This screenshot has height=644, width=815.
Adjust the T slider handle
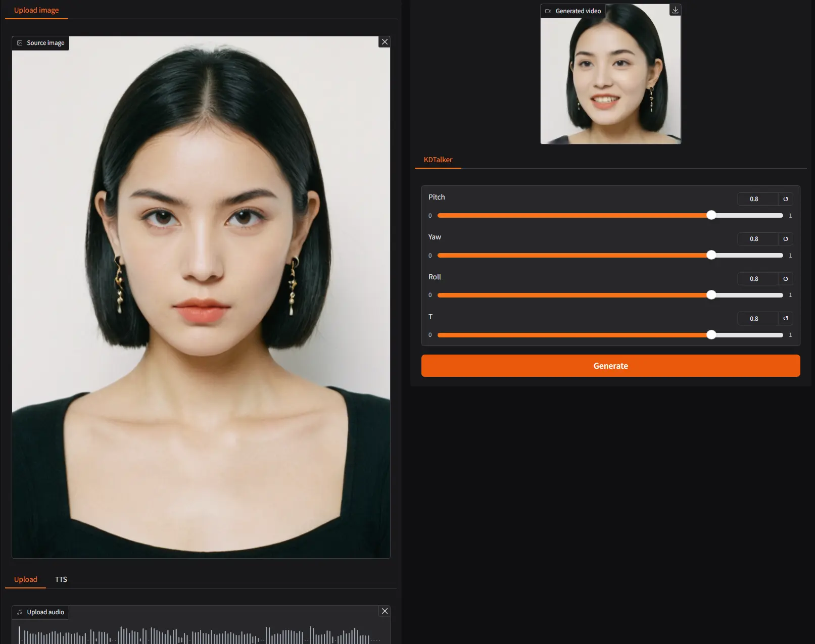coord(711,334)
